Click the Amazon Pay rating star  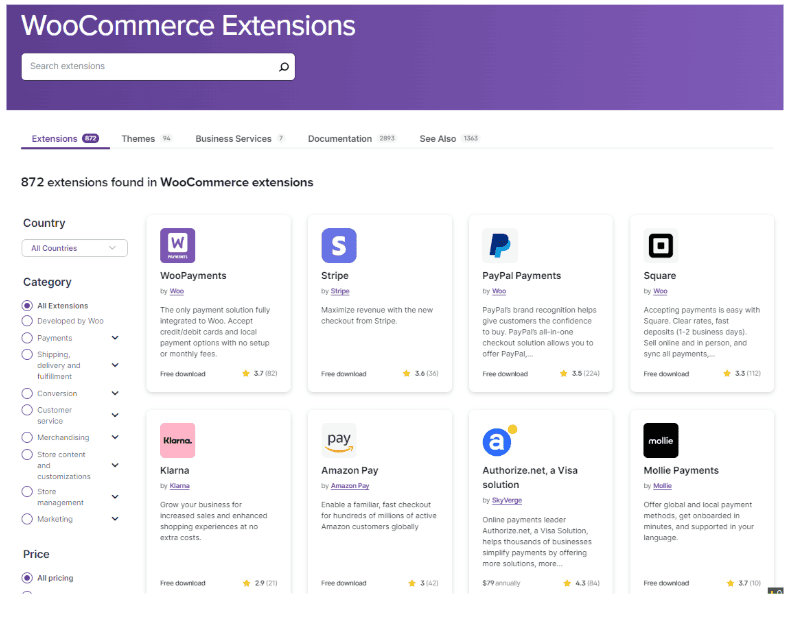412,583
